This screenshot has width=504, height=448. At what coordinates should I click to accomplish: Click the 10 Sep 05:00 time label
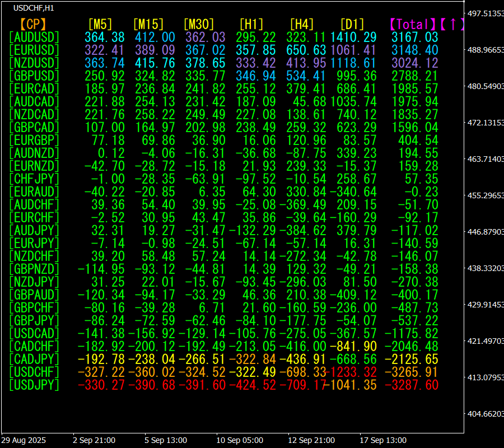click(240, 440)
